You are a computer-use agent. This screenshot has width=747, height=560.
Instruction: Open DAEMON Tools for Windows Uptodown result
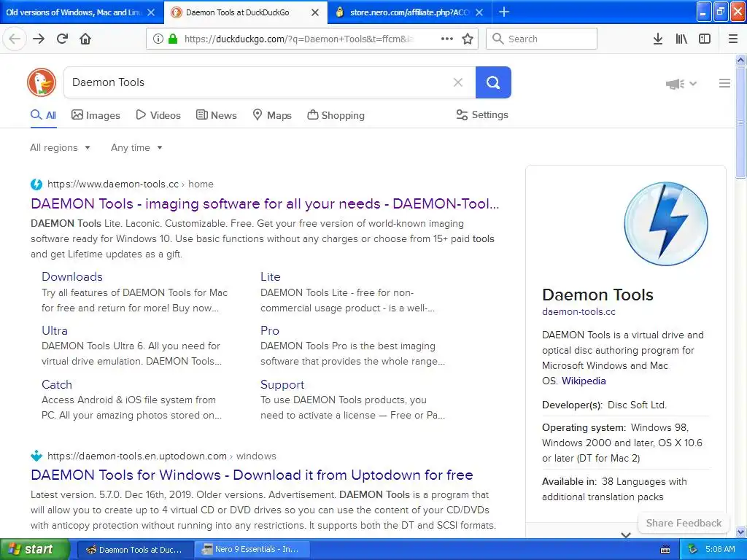[252, 475]
